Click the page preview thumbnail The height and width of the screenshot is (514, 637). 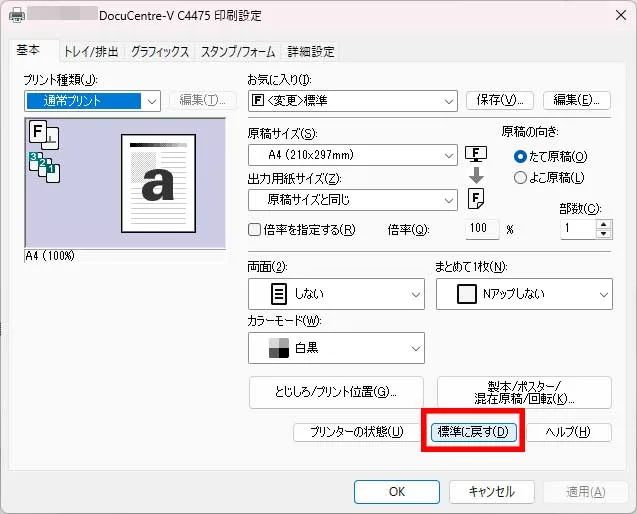pyautogui.click(x=152, y=182)
